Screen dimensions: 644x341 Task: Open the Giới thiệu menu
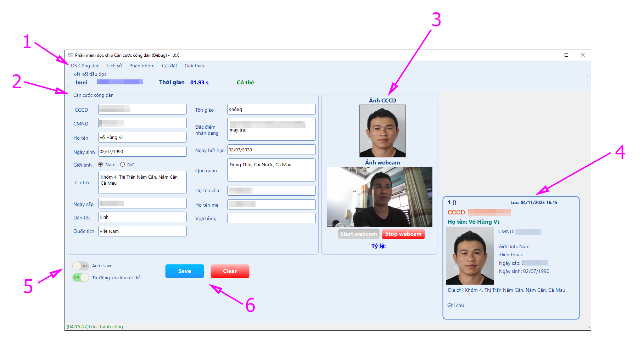tap(195, 66)
